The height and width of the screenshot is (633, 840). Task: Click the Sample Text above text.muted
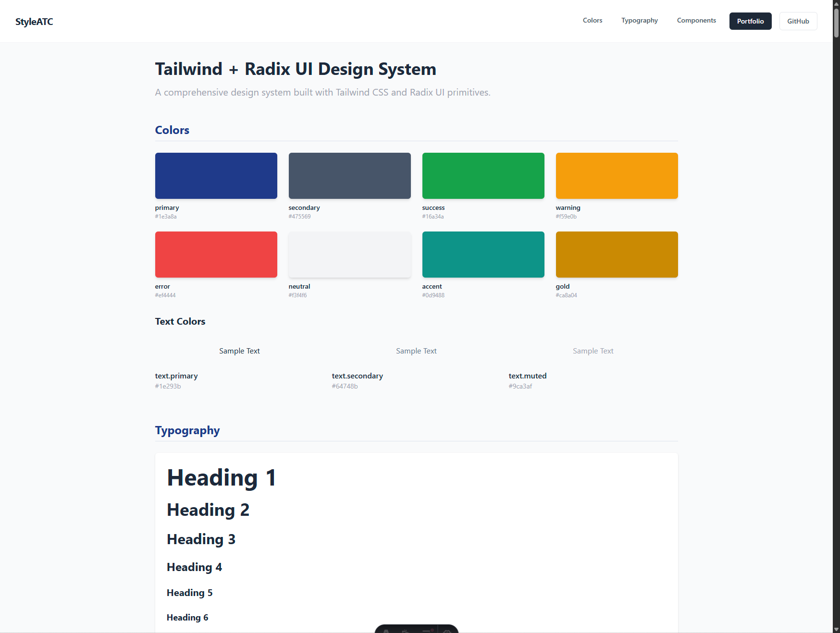593,351
